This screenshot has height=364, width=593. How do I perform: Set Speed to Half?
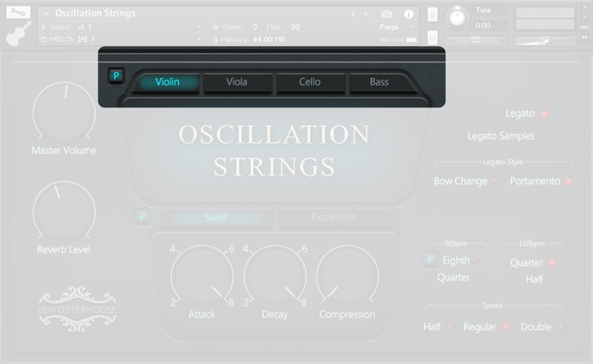(x=450, y=327)
